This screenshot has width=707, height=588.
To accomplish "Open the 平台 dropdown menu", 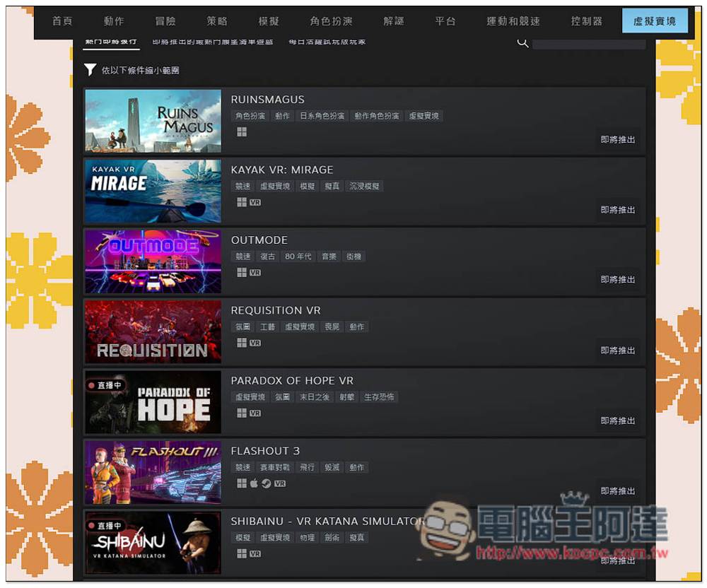I will 445,21.
